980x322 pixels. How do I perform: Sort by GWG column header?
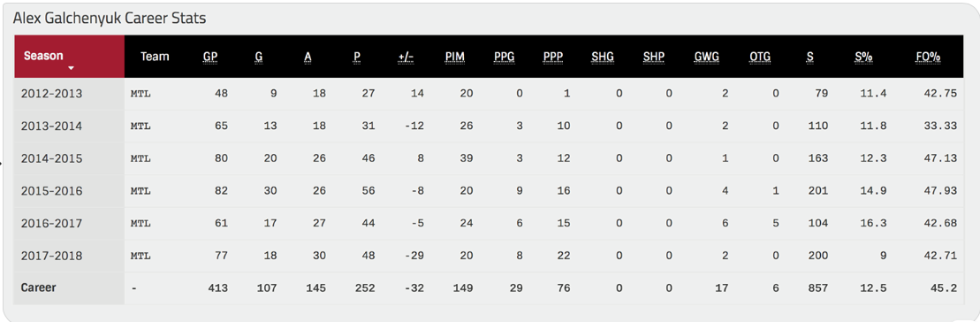pos(707,57)
